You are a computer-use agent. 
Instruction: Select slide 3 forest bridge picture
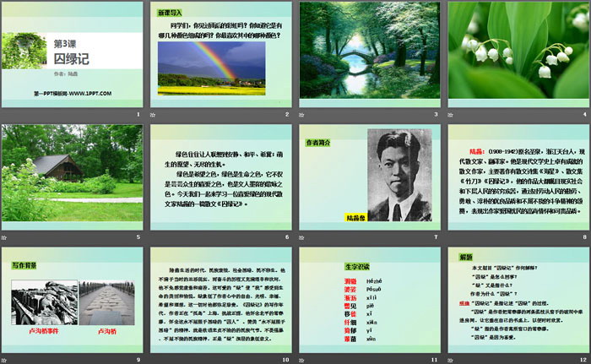point(370,55)
